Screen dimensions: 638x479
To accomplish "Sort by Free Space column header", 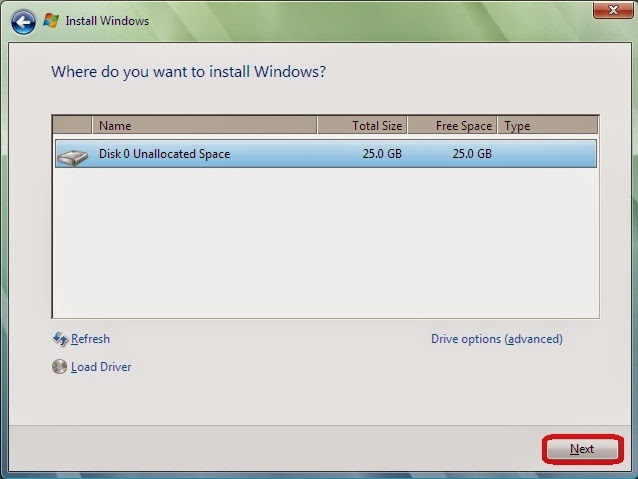I will click(452, 125).
